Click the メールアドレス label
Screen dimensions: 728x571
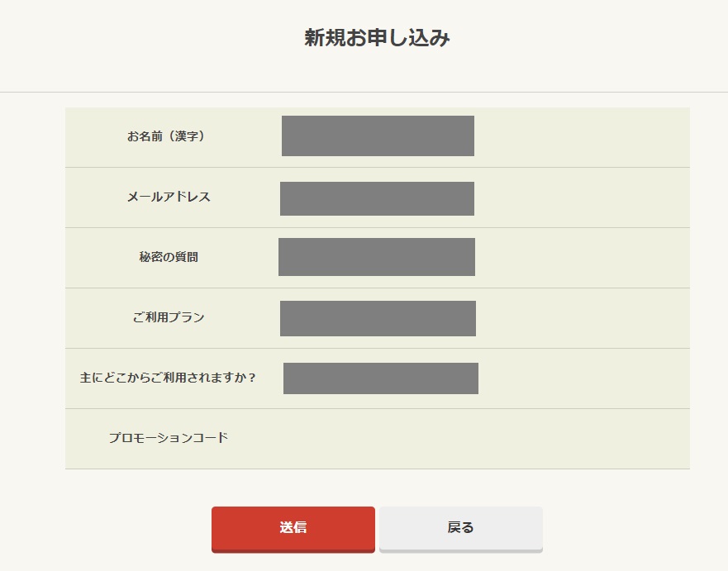pyautogui.click(x=169, y=197)
